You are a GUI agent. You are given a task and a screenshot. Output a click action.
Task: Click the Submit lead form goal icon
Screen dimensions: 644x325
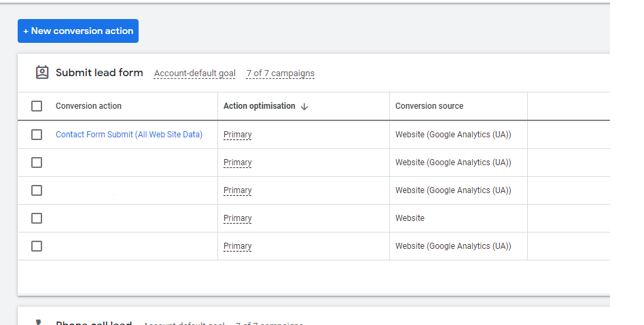(42, 73)
